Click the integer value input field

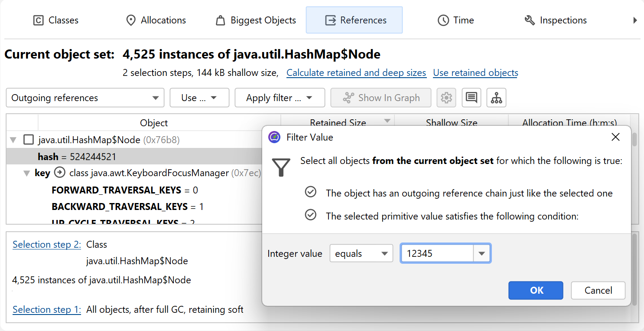[x=437, y=254]
